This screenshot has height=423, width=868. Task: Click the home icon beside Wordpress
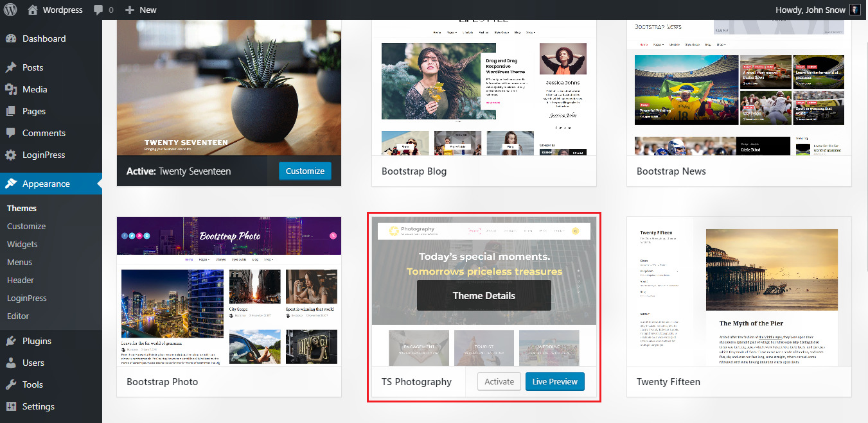(33, 10)
